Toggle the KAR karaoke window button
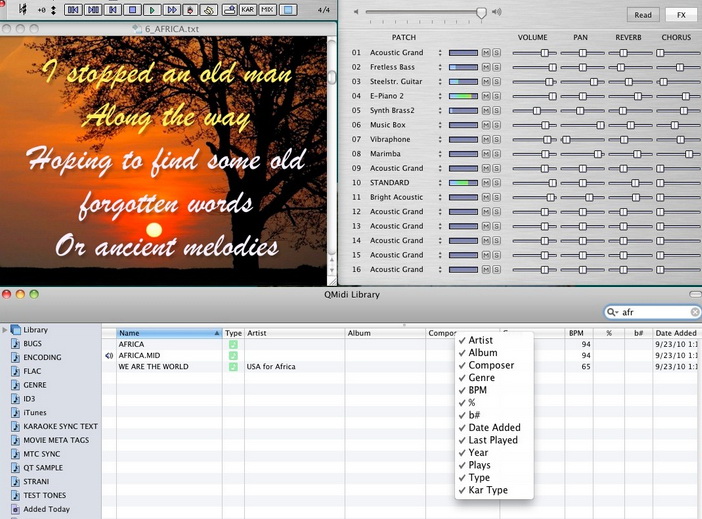Viewport: 702px width, 519px height. click(x=248, y=9)
